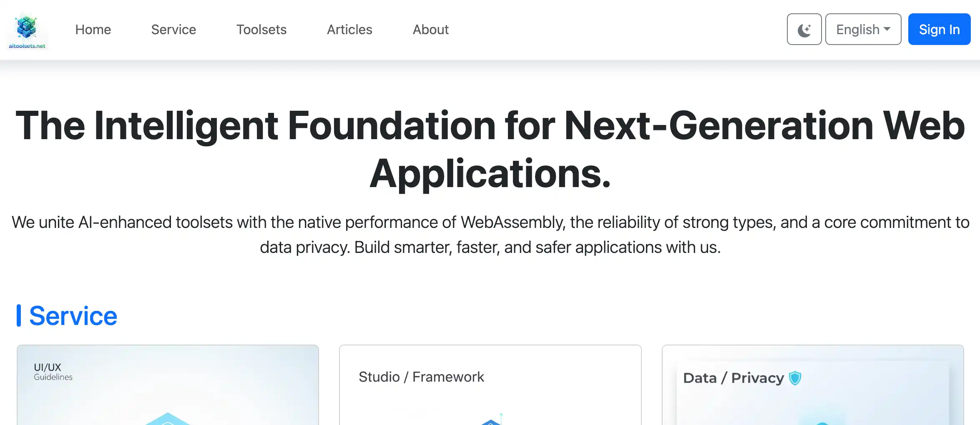The image size is (980, 425).
Task: Toggle dark mode with the moon icon
Action: pos(804,30)
